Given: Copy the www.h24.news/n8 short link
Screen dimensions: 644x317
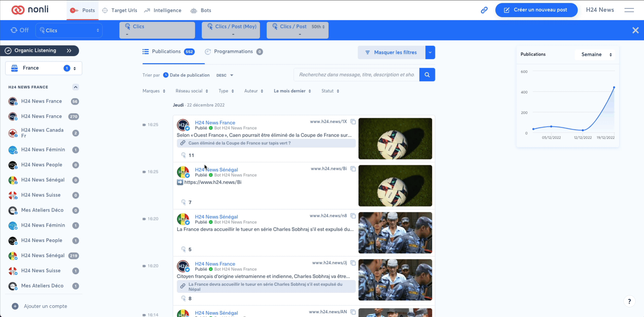Looking at the screenshot, I should (353, 216).
